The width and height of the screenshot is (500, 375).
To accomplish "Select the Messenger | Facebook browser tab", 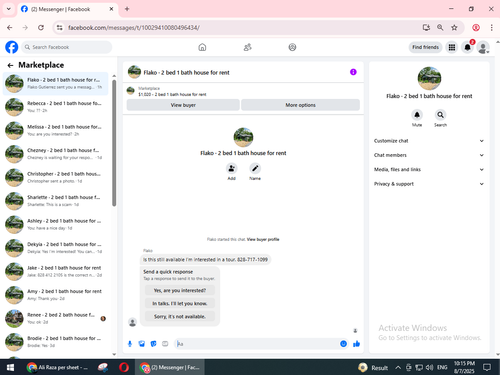I will tap(67, 9).
